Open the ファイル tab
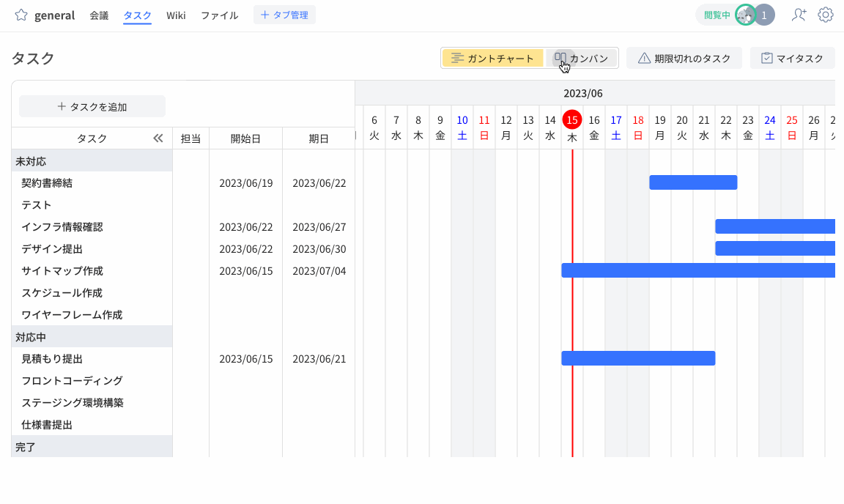This screenshot has width=844, height=504. 219,15
